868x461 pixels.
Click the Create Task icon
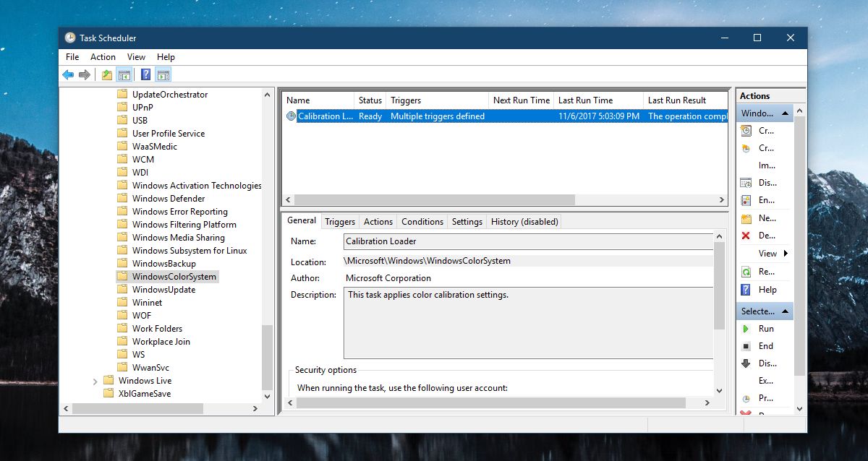point(746,148)
